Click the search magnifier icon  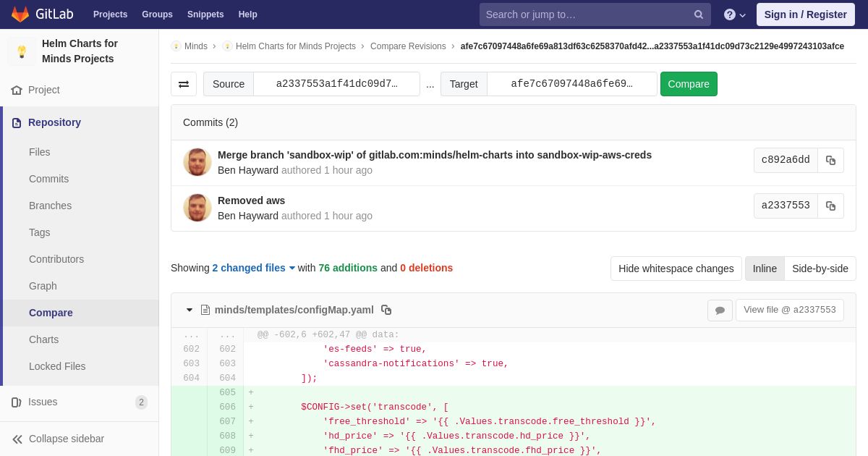699,14
